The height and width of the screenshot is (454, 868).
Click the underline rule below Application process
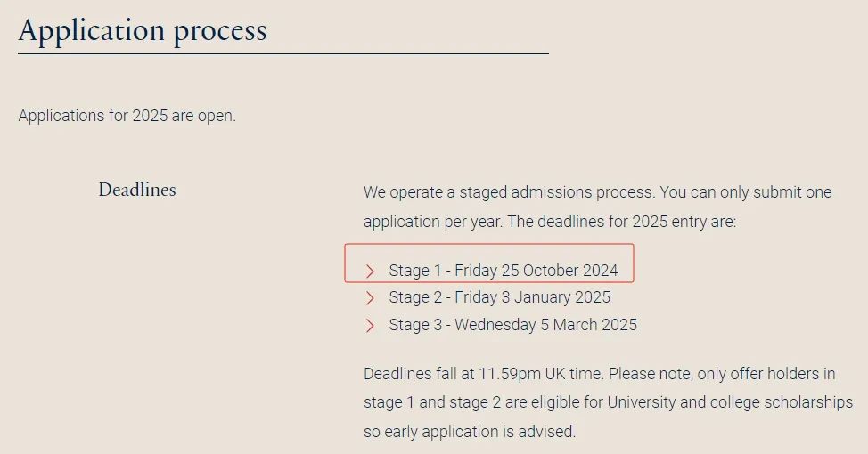(x=283, y=53)
